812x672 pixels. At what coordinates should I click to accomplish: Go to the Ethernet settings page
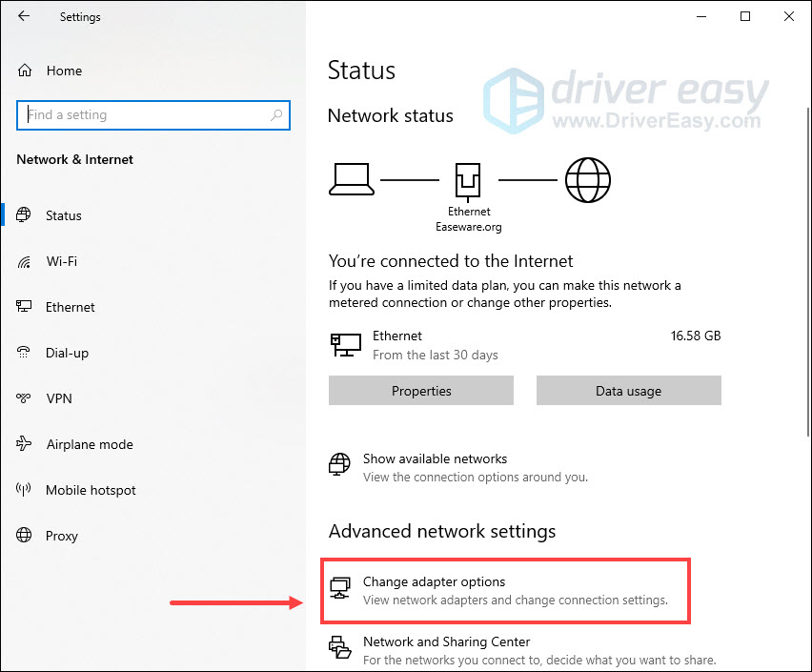[71, 307]
